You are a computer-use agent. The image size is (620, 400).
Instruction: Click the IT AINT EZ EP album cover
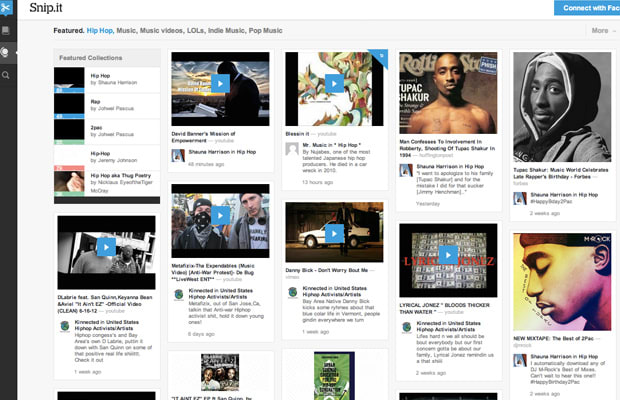(x=220, y=372)
